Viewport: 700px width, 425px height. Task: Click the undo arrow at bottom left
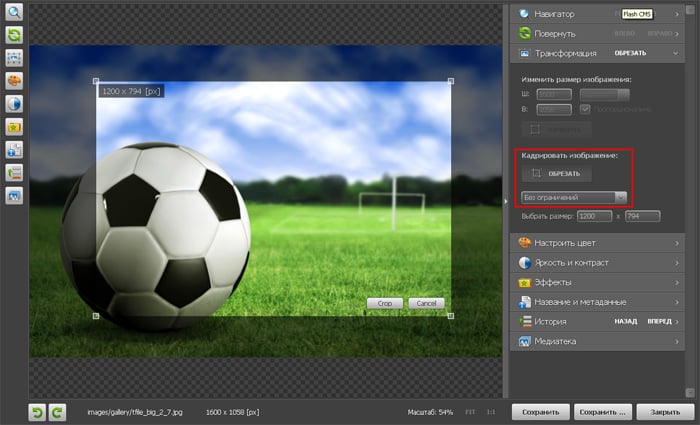pos(37,411)
